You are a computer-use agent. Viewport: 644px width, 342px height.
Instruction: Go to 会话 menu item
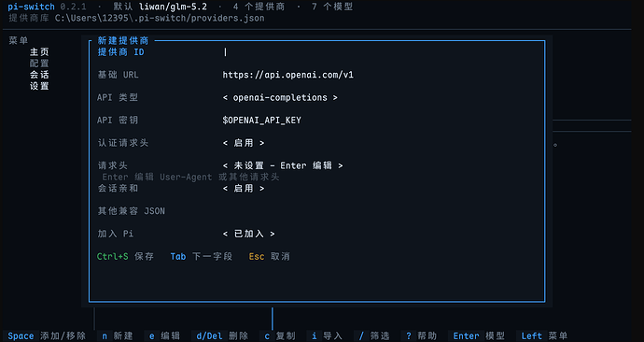(x=39, y=75)
